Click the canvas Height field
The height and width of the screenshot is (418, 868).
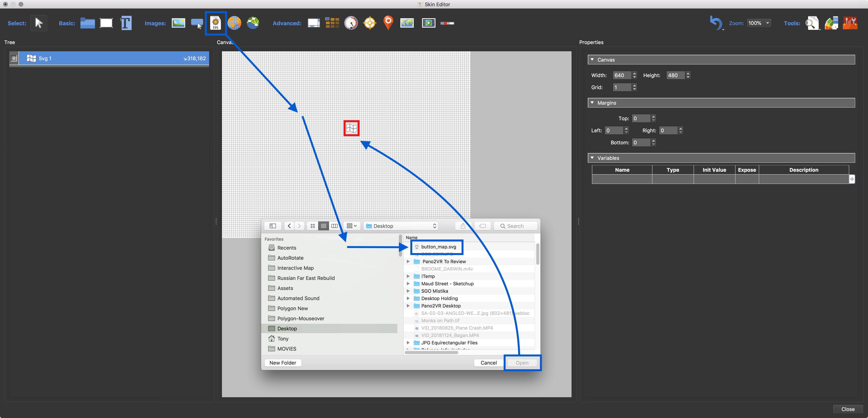[675, 75]
